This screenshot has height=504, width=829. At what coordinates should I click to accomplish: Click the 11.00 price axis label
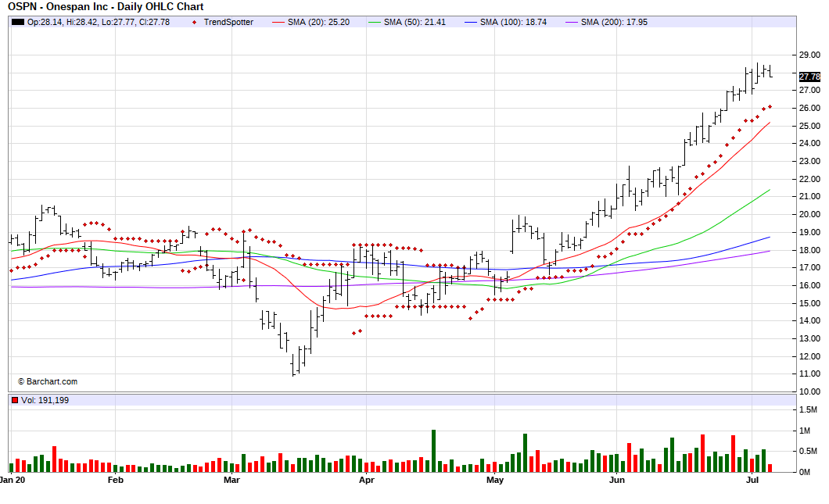(809, 374)
